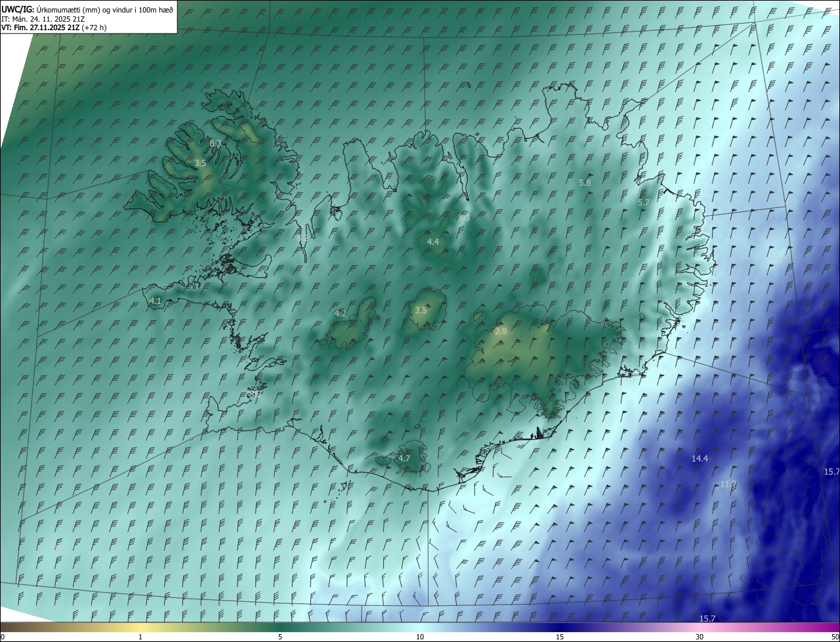Click the 10 tick label on the colour scale
Viewport: 840px width, 642px height.
click(x=420, y=637)
